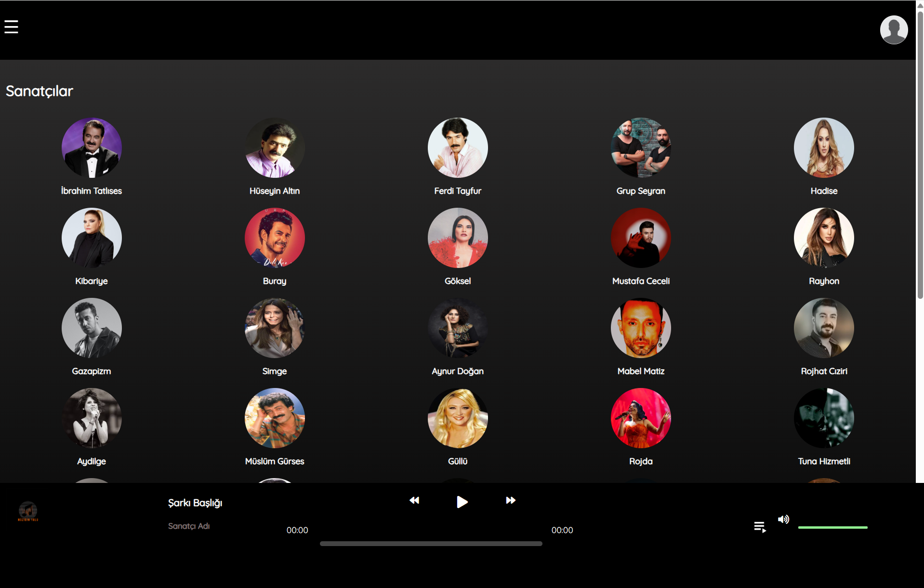This screenshot has height=588, width=924.
Task: Go back to previous track
Action: [x=414, y=500]
